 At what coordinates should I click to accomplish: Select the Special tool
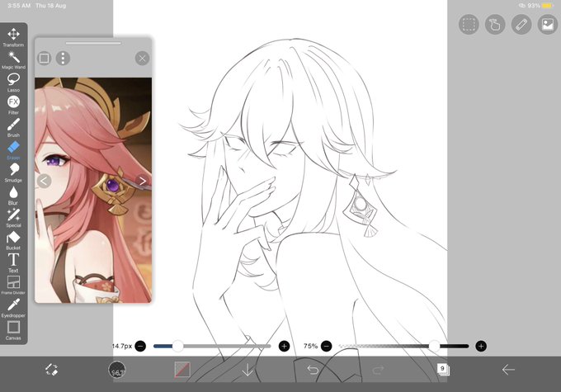pyautogui.click(x=13, y=218)
